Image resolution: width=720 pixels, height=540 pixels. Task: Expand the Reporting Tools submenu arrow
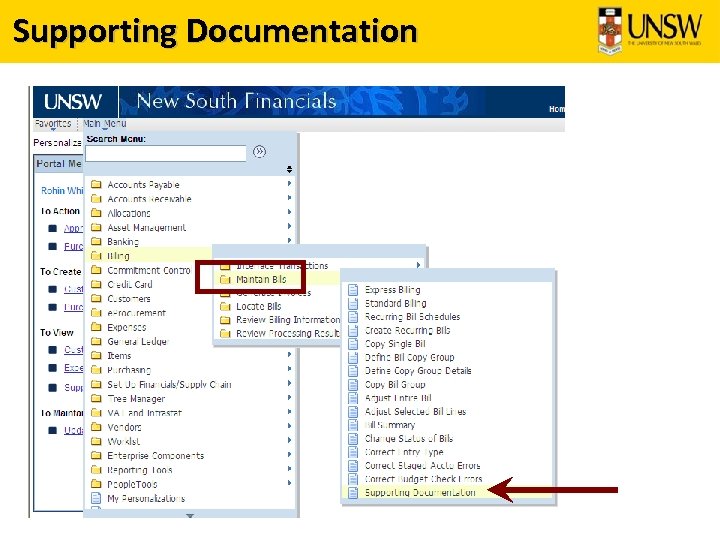click(289, 469)
